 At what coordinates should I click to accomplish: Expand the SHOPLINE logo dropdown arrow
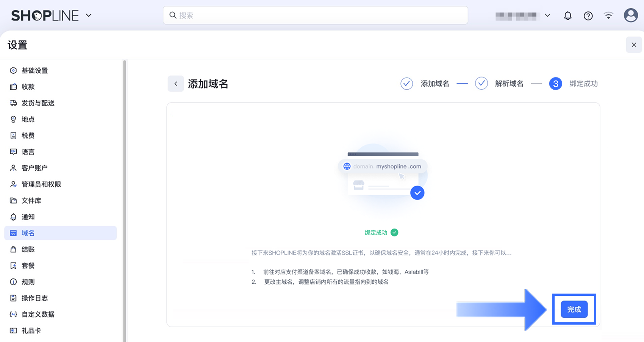(x=89, y=16)
